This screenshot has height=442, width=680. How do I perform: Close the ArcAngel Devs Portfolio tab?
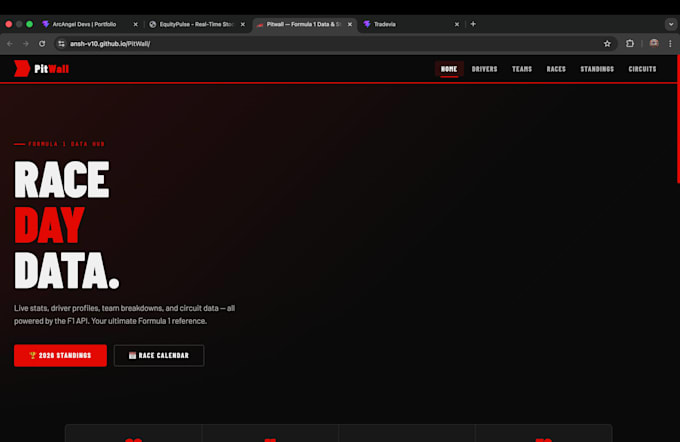[x=135, y=24]
